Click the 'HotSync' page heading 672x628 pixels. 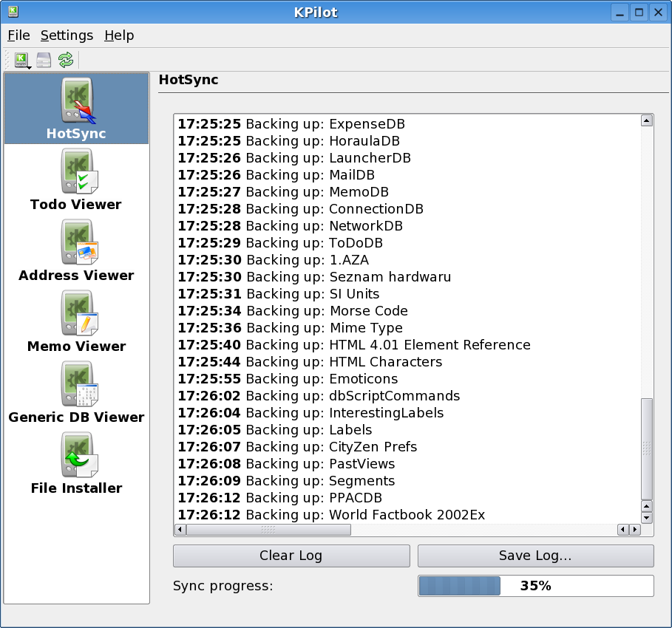[189, 80]
